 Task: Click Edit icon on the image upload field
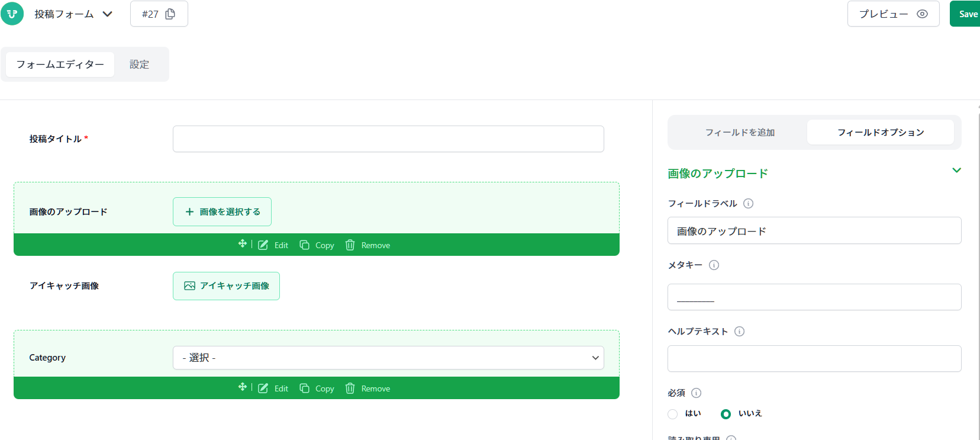[x=263, y=245]
